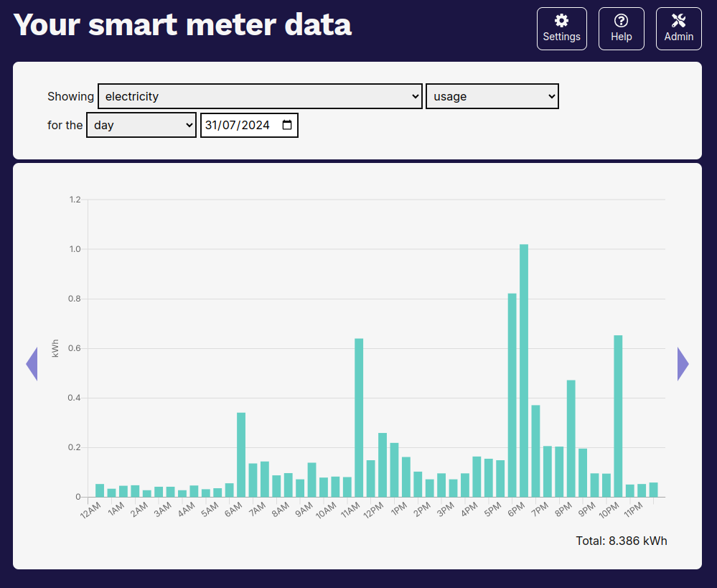Open the calendar picker icon in date field

pyautogui.click(x=287, y=125)
